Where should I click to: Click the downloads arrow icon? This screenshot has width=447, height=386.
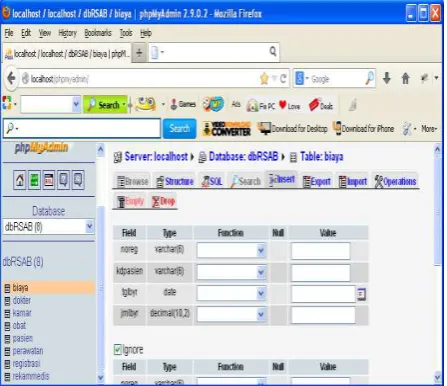point(387,79)
